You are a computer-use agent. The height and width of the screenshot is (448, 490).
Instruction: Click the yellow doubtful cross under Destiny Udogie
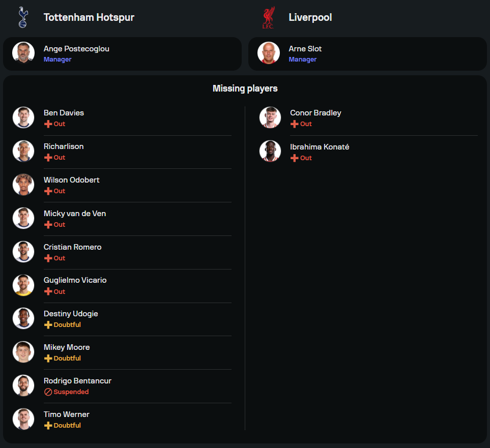[48, 325]
